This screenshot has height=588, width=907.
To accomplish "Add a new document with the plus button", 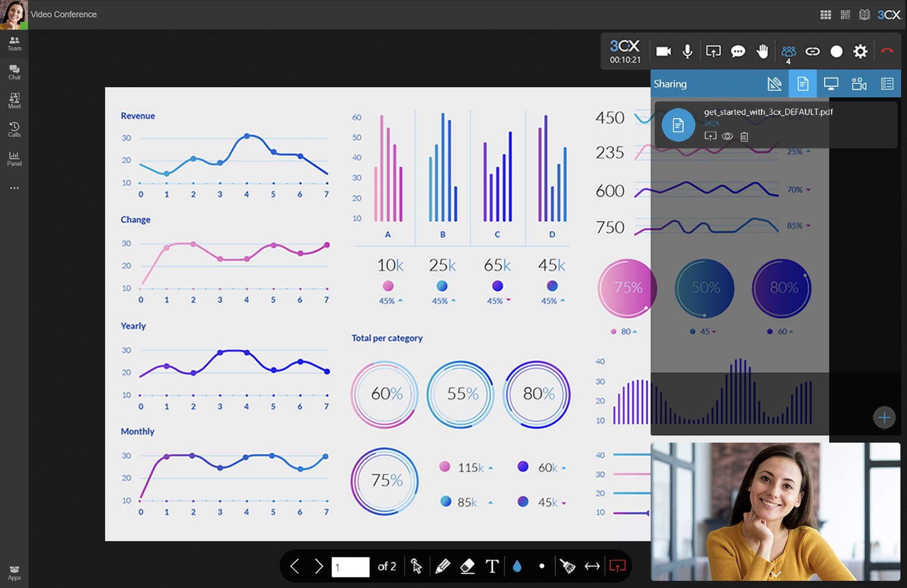I will coord(884,417).
